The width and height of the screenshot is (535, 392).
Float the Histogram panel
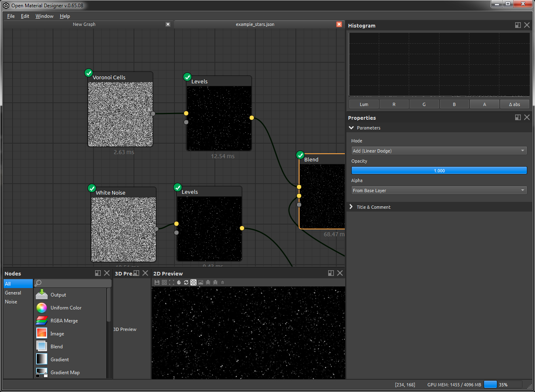pyautogui.click(x=518, y=25)
